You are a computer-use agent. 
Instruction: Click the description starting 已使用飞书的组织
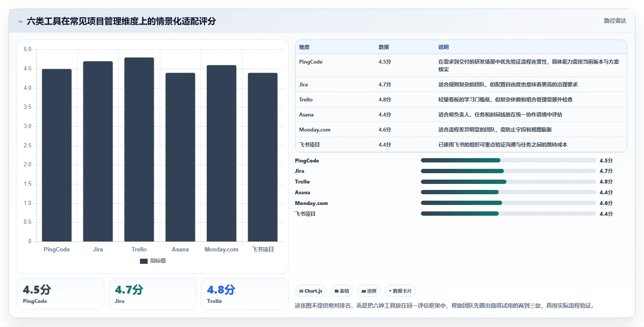pyautogui.click(x=503, y=145)
